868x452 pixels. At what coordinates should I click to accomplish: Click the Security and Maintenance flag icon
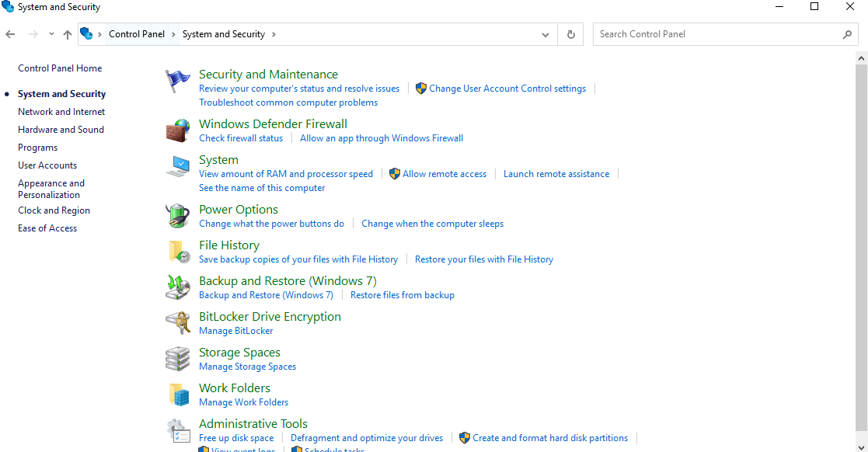click(x=178, y=82)
